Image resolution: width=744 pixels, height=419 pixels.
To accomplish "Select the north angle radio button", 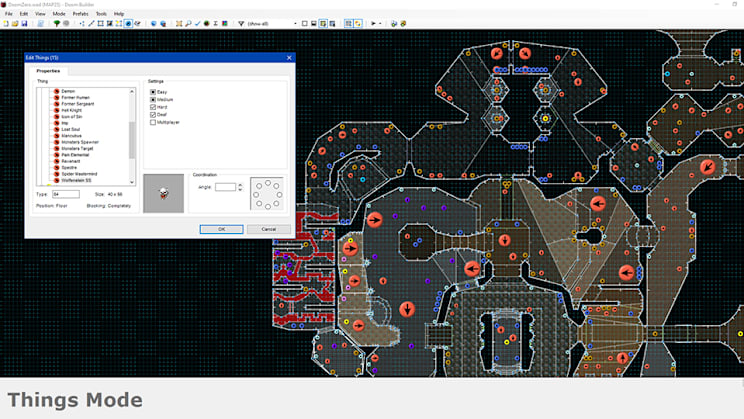I will coord(268,183).
